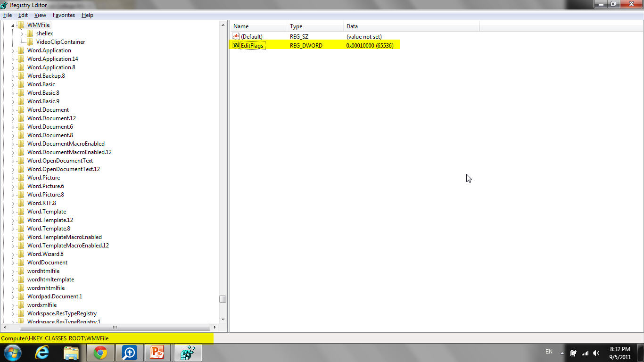Viewport: 644px width, 362px height.
Task: Click the Registry Editor taskbar button
Action: [188, 353]
